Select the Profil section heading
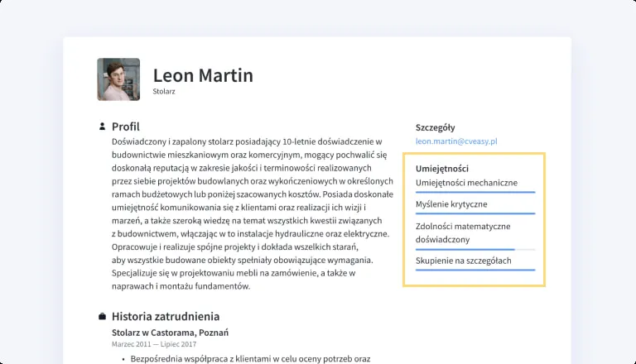The image size is (636, 364). (x=126, y=127)
